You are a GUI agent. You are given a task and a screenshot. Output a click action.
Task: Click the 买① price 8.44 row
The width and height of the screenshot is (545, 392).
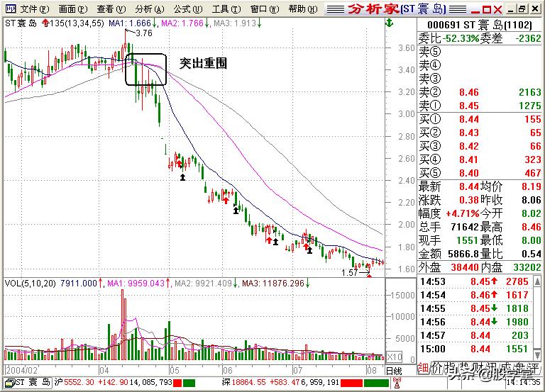click(480, 119)
